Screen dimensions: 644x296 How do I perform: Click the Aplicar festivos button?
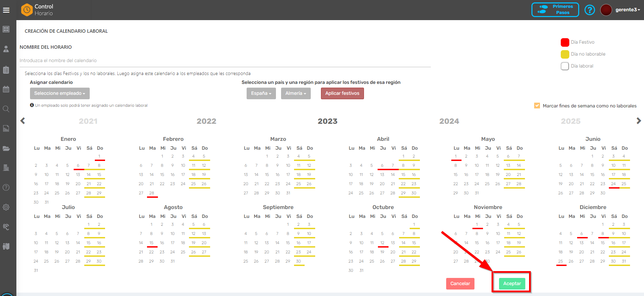point(342,93)
